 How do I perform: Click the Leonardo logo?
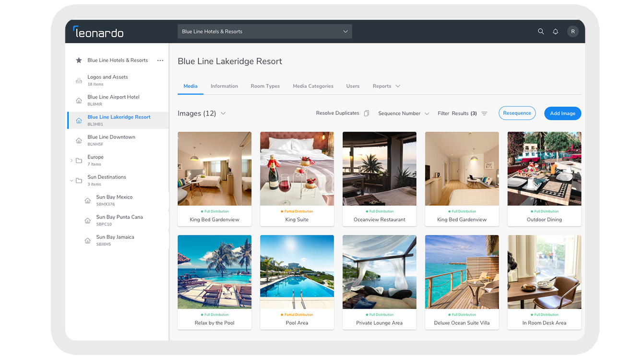98,32
